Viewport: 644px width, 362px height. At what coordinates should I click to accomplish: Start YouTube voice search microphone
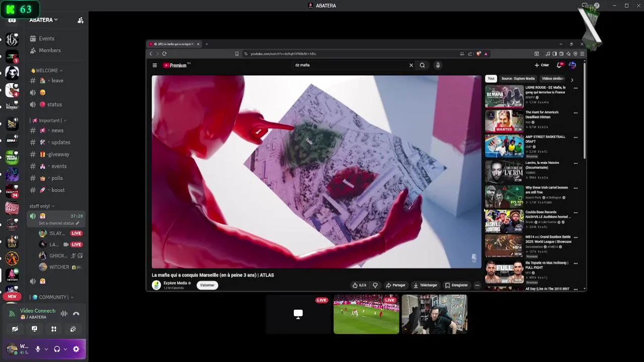438,65
